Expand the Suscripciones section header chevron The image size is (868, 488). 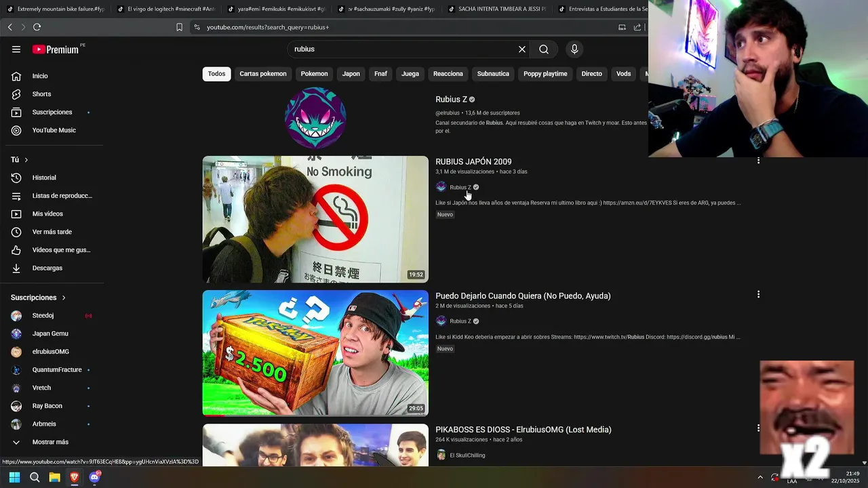click(64, 298)
